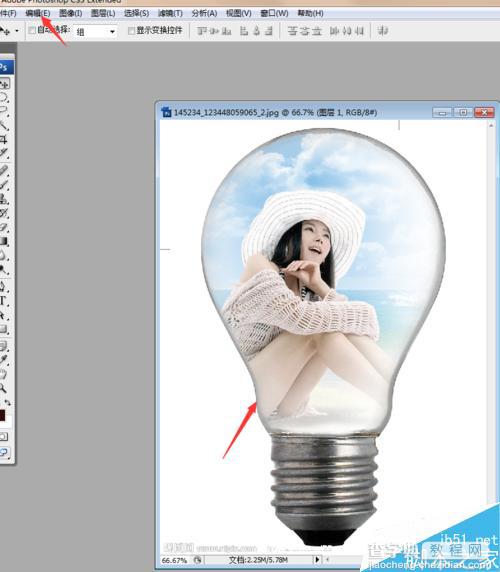The height and width of the screenshot is (572, 500).
Task: Open the 帮助(H) menu
Action: click(x=310, y=13)
